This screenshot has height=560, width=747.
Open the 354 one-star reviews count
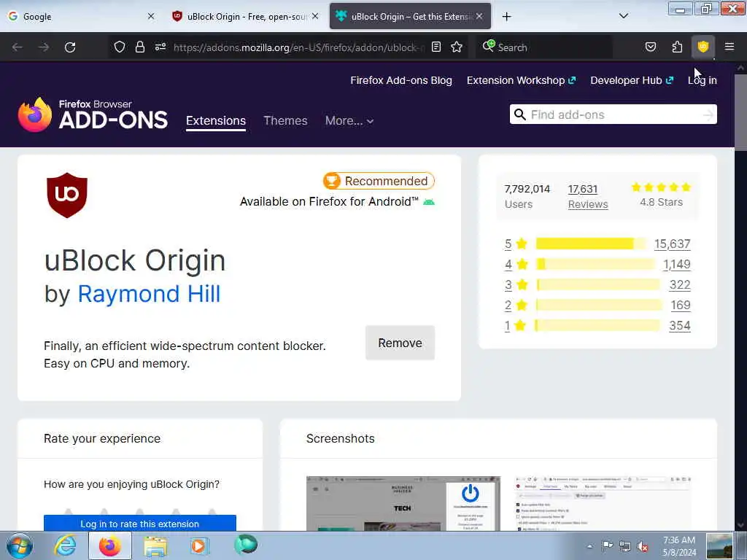[680, 326]
